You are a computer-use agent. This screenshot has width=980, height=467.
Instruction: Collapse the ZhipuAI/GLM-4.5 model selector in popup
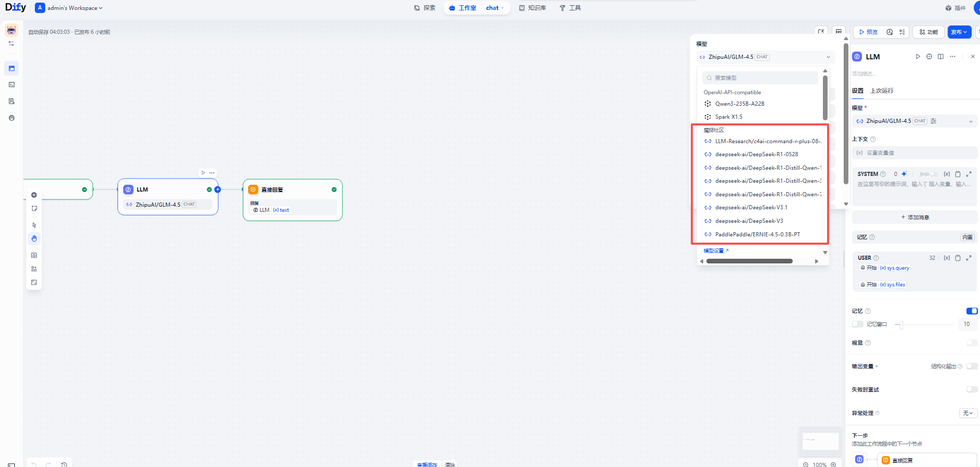click(766, 57)
